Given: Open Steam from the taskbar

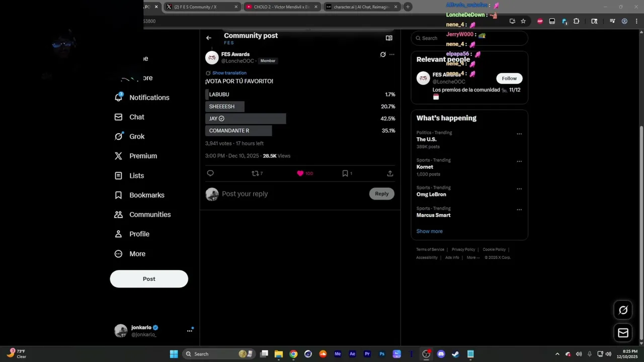Looking at the screenshot, I should coord(455,354).
